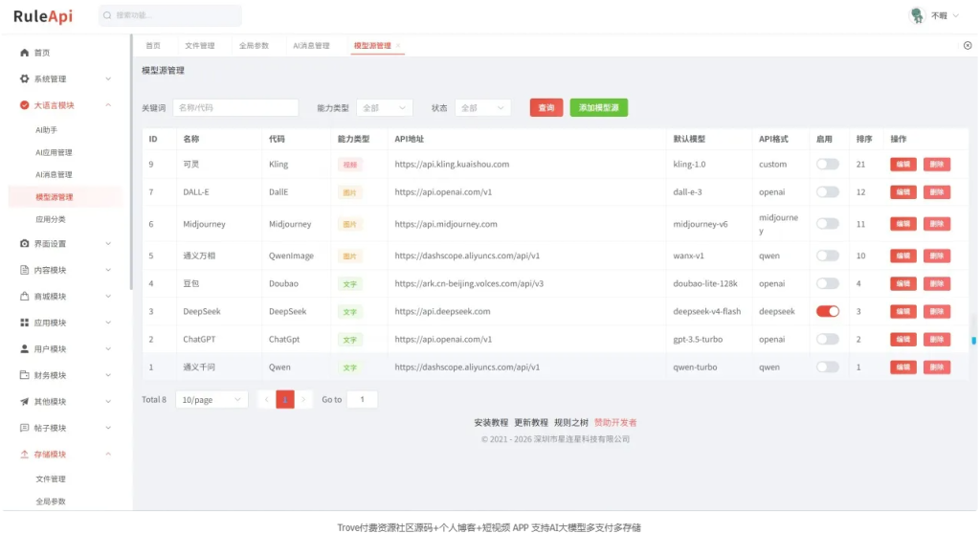Image resolution: width=980 pixels, height=534 pixels.
Task: Click the upload icon for 存储模块
Action: point(24,454)
